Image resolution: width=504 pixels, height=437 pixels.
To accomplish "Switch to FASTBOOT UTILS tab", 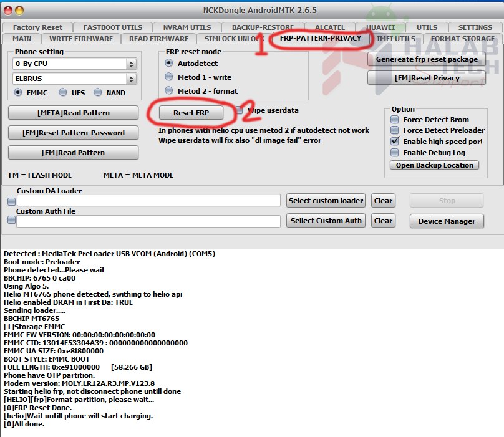I will [113, 27].
